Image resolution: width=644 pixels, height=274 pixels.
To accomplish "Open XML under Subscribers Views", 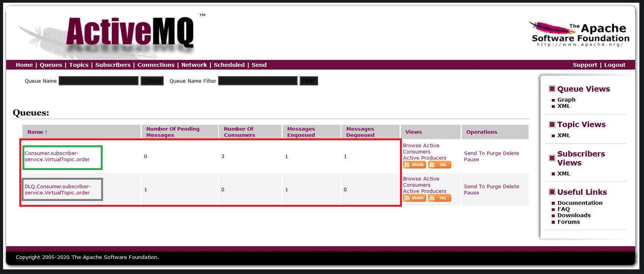I will (564, 174).
